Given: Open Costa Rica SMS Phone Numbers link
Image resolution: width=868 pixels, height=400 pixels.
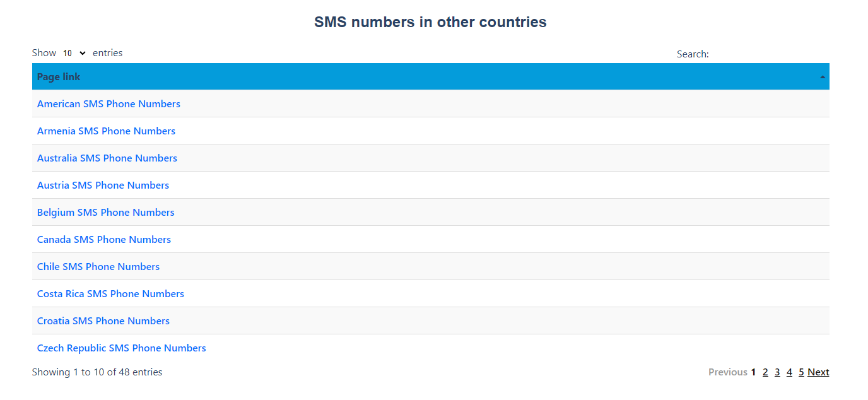Looking at the screenshot, I should pyautogui.click(x=110, y=294).
